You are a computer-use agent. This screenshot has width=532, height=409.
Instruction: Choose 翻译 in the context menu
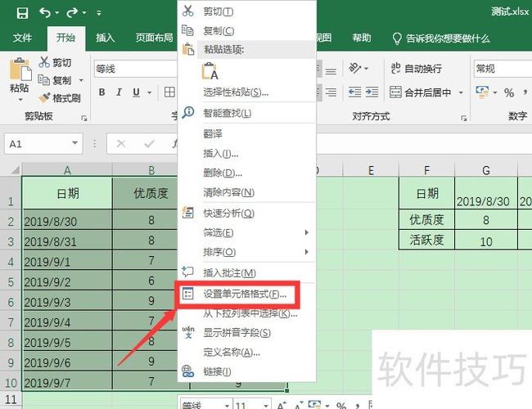[x=247, y=133]
